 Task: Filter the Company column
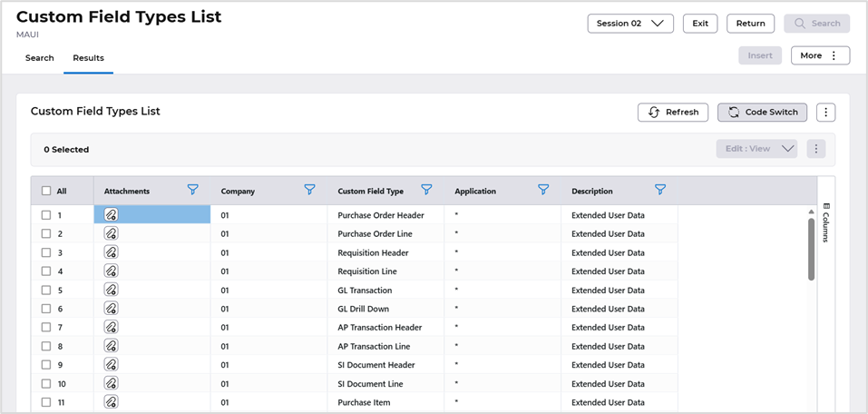pos(309,190)
